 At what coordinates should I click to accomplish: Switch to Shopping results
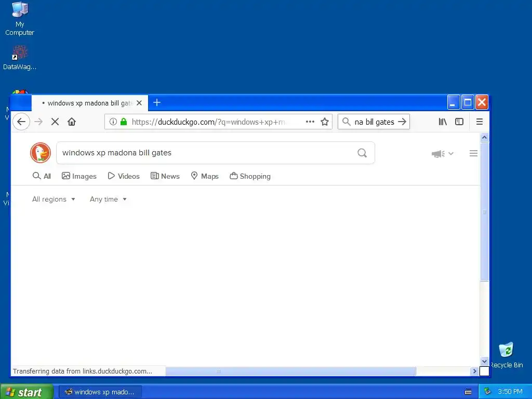point(250,176)
